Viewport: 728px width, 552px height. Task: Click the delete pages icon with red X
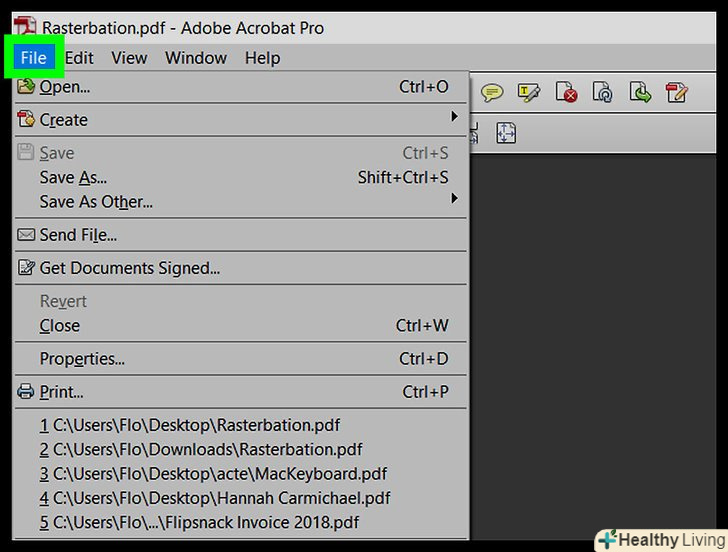(566, 92)
